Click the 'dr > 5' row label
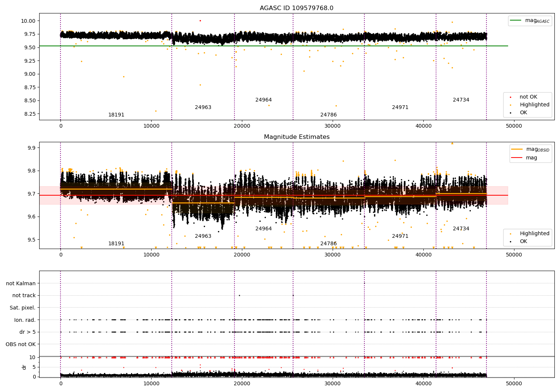 28,332
